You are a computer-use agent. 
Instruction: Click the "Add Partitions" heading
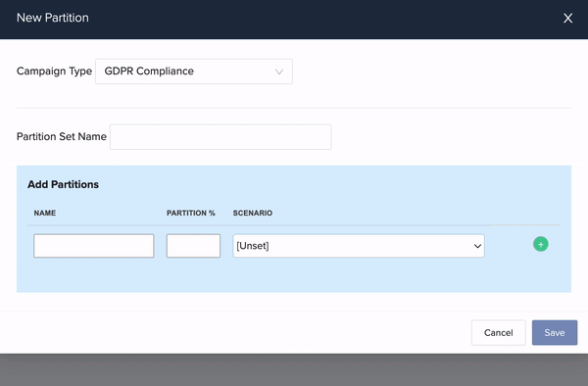point(63,184)
